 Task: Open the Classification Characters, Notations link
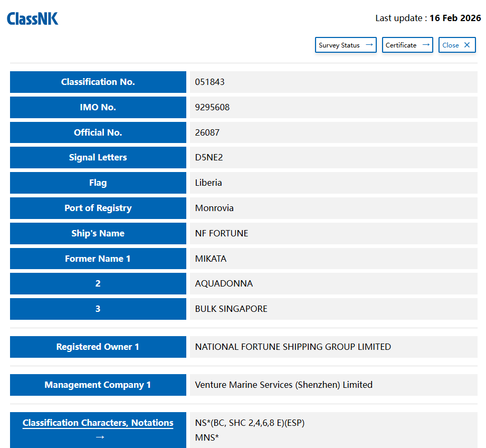[x=98, y=423]
